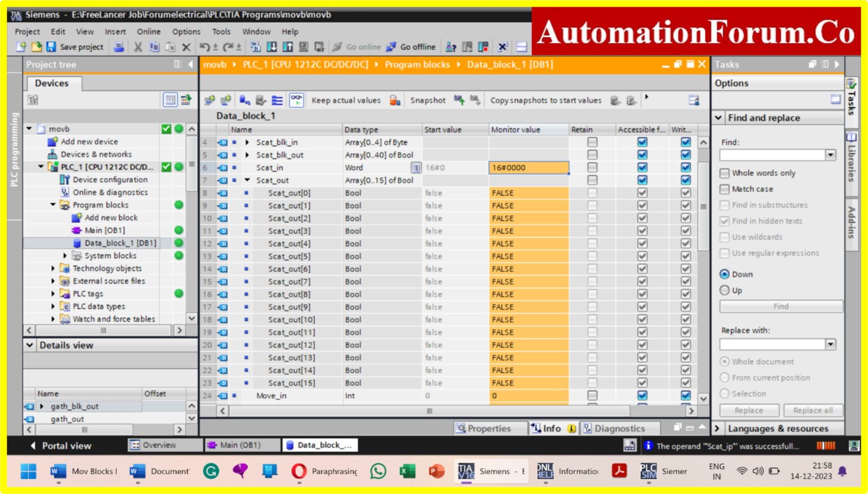Click the Keep actual values padlock icon
This screenshot has width=868, height=494.
394,100
